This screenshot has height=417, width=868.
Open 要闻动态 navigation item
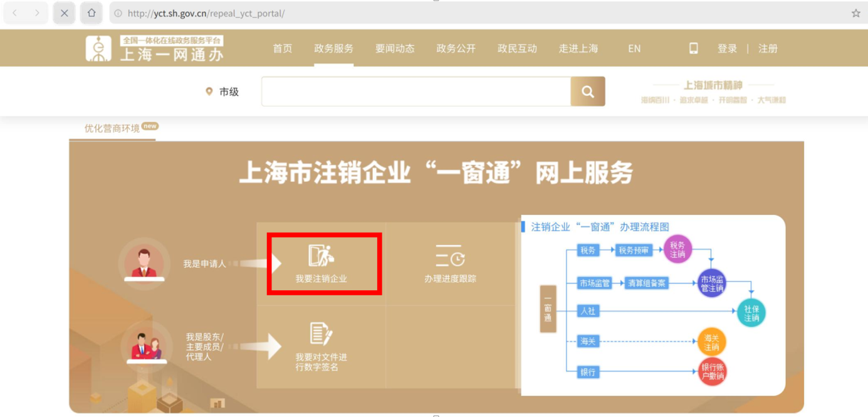tap(395, 48)
